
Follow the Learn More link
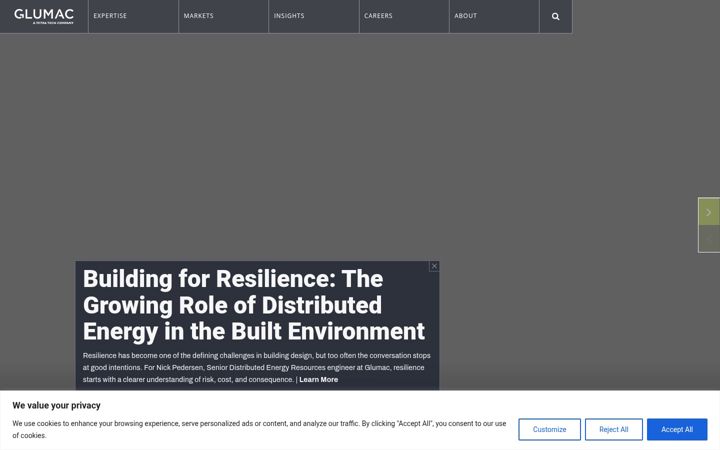tap(319, 380)
